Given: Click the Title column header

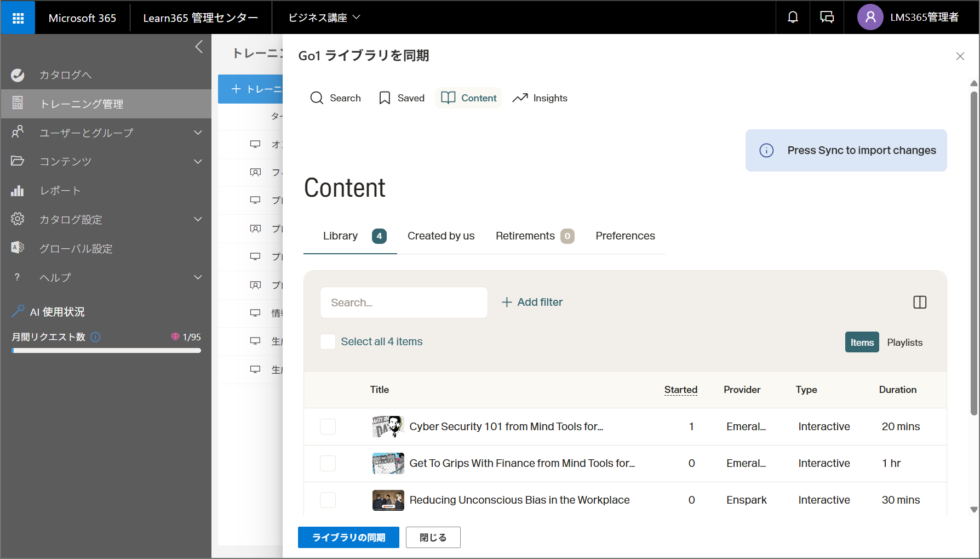Looking at the screenshot, I should point(379,390).
